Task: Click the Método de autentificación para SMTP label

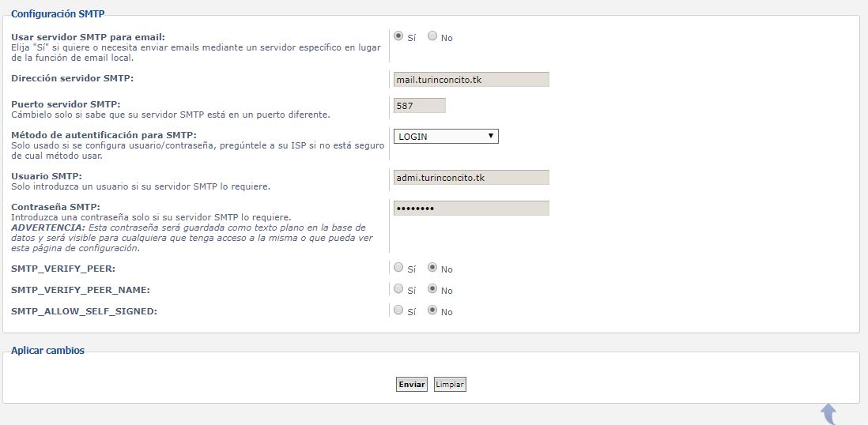Action: [x=104, y=135]
